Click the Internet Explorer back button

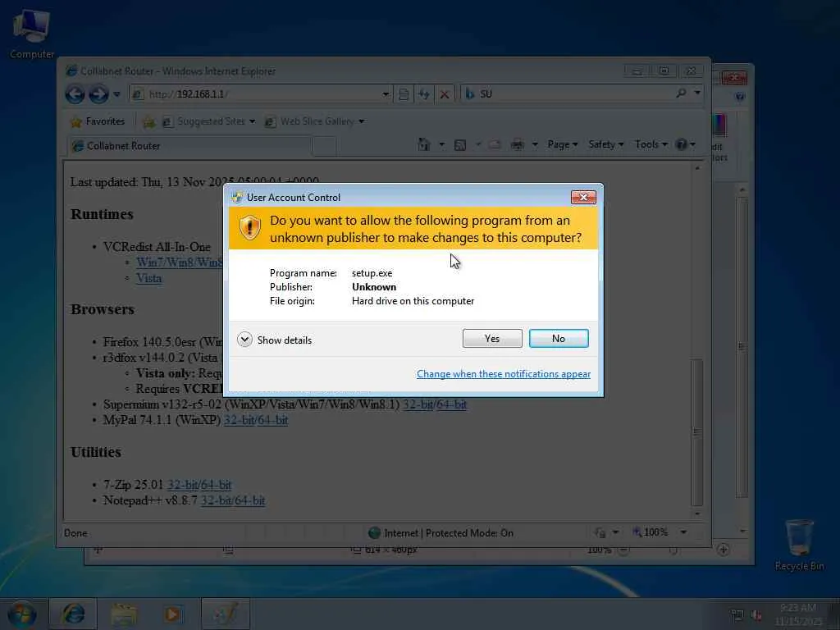[x=75, y=94]
